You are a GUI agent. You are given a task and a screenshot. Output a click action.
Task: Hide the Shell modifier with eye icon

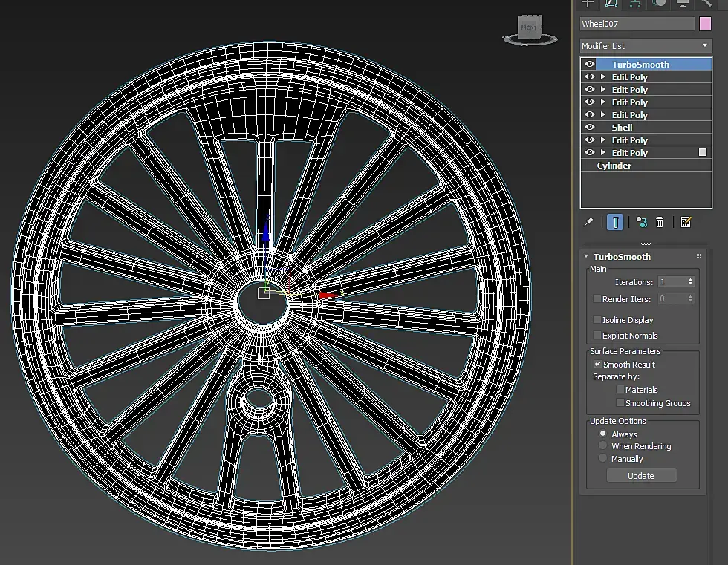point(590,128)
